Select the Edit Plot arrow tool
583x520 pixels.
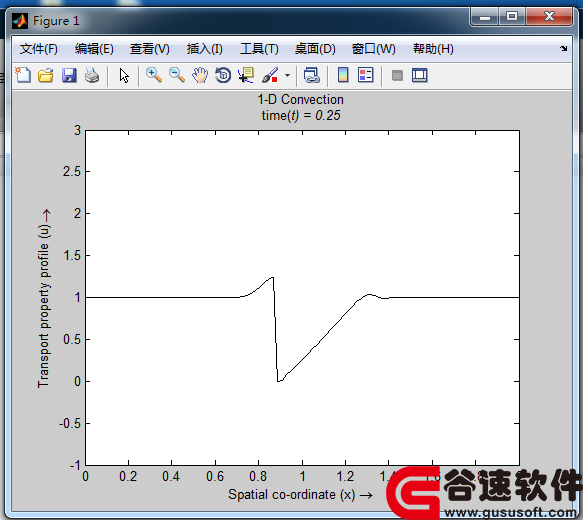click(124, 75)
